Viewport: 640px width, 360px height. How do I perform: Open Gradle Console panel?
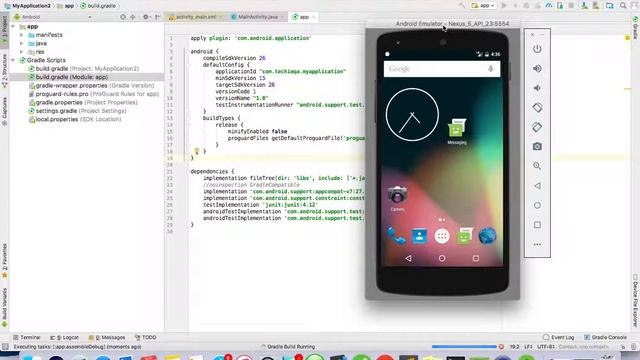(x=605, y=338)
